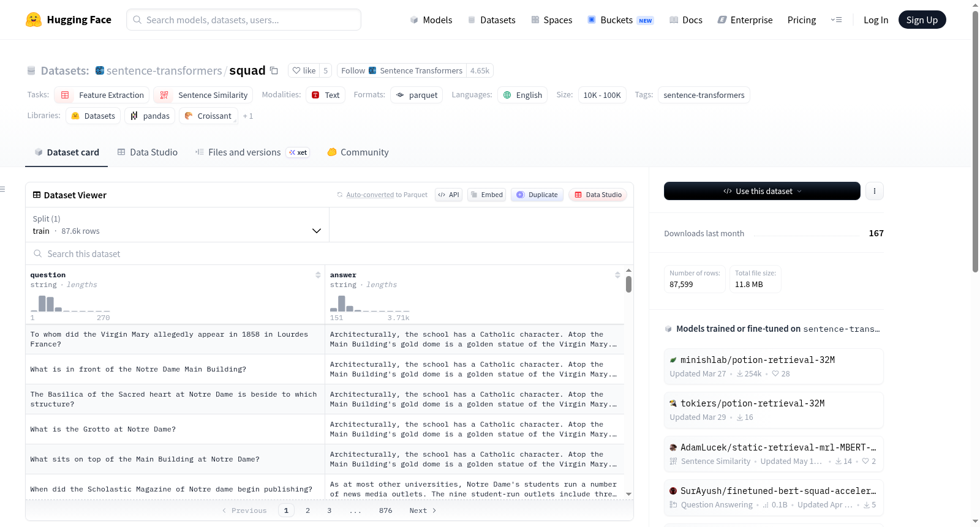
Task: Click the answer lengths histogram
Action: [369, 304]
